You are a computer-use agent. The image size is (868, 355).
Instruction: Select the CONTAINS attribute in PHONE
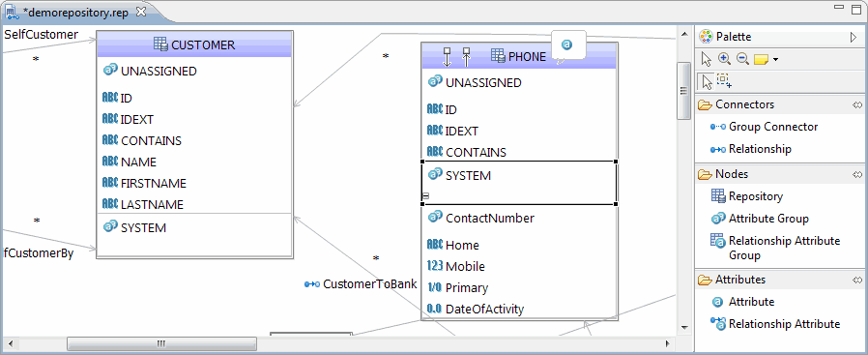tap(467, 152)
